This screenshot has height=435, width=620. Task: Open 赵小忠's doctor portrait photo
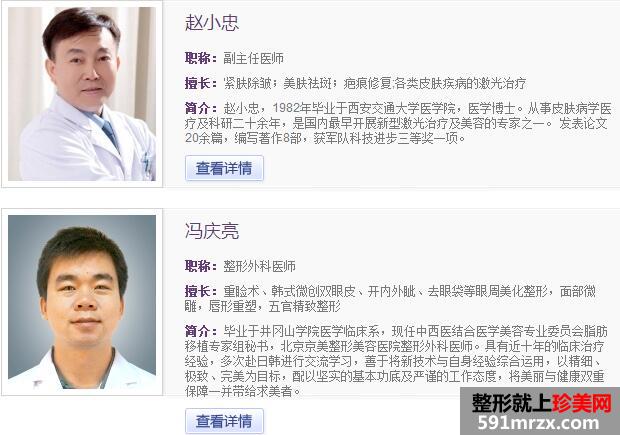click(82, 94)
